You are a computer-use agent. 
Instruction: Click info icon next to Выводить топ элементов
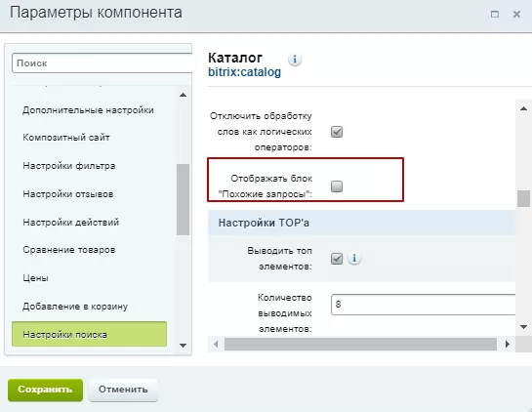pos(354,259)
